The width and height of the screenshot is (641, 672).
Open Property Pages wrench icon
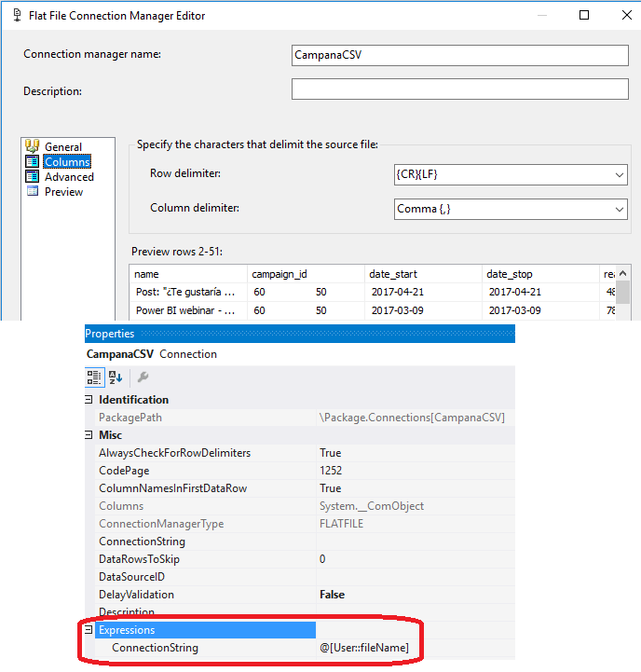[143, 377]
